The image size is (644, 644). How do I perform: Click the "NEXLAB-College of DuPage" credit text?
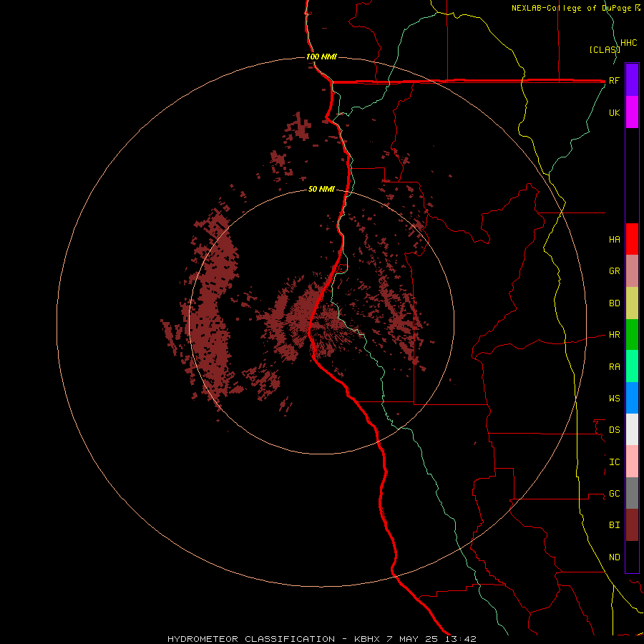[572, 8]
